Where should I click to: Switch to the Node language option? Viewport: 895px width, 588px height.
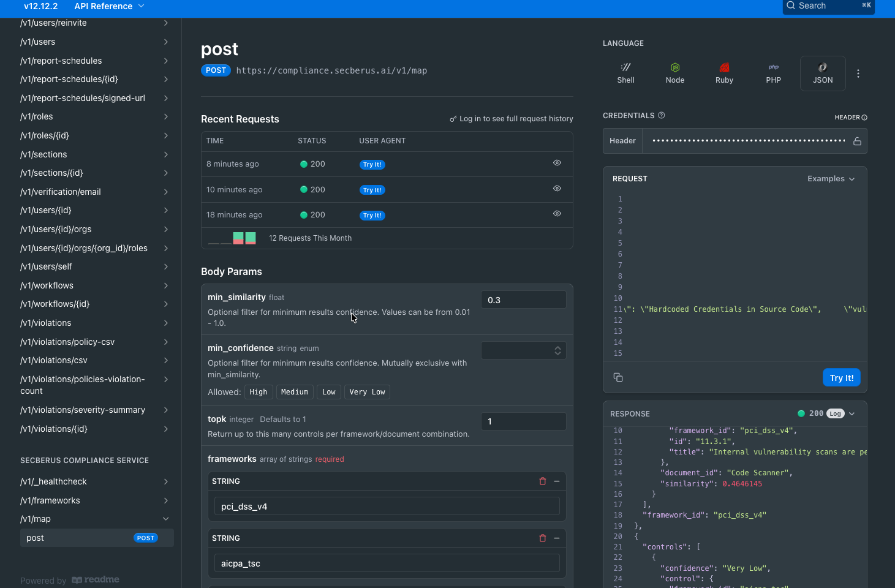coord(674,72)
